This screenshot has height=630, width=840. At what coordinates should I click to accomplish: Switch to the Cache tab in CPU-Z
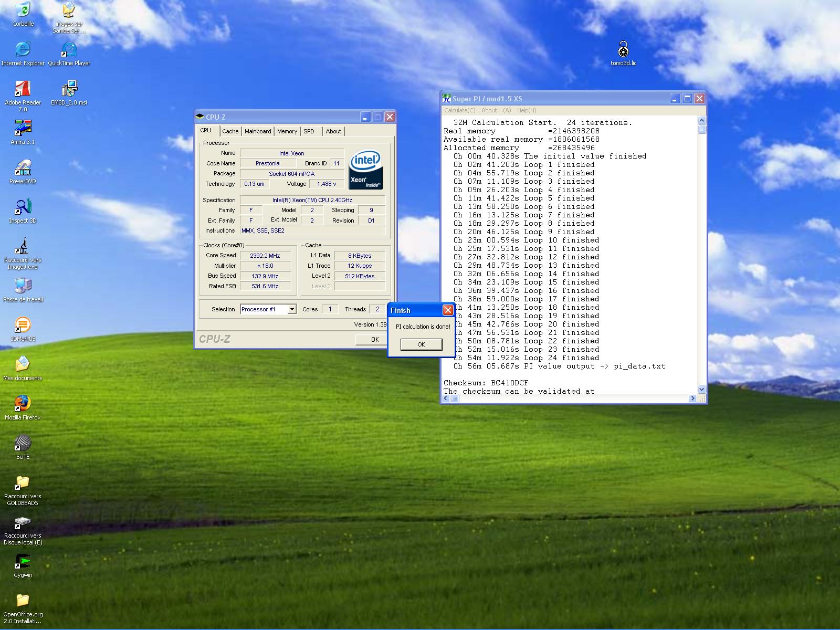[x=230, y=131]
